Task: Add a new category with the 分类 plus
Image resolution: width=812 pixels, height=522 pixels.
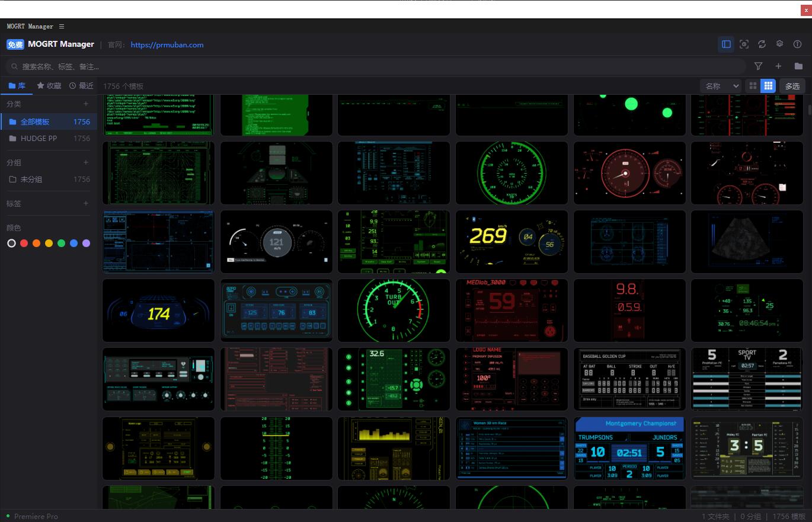Action: (x=86, y=104)
